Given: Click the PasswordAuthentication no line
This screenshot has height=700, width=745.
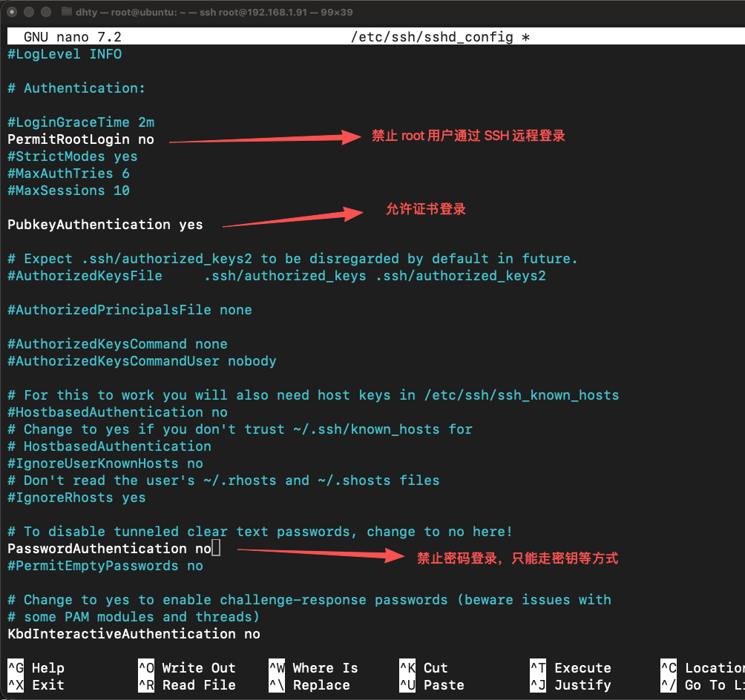Looking at the screenshot, I should (x=109, y=549).
